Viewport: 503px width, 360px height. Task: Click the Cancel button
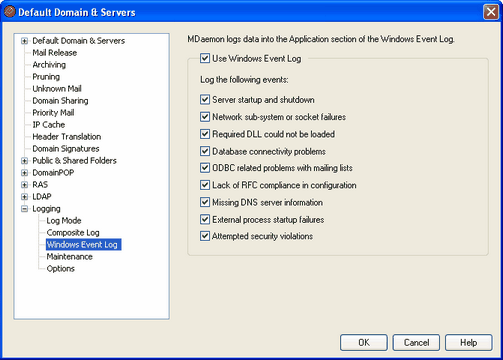coord(416,343)
